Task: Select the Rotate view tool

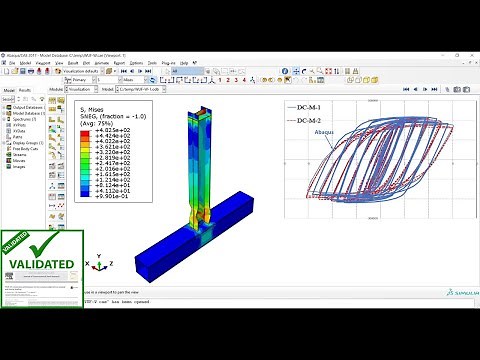Action: 304,71
